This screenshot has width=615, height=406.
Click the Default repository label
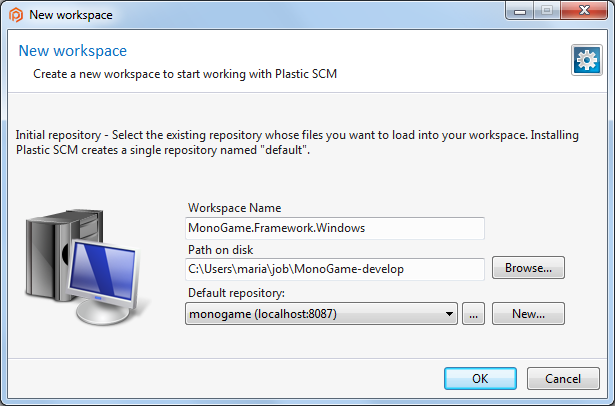236,294
